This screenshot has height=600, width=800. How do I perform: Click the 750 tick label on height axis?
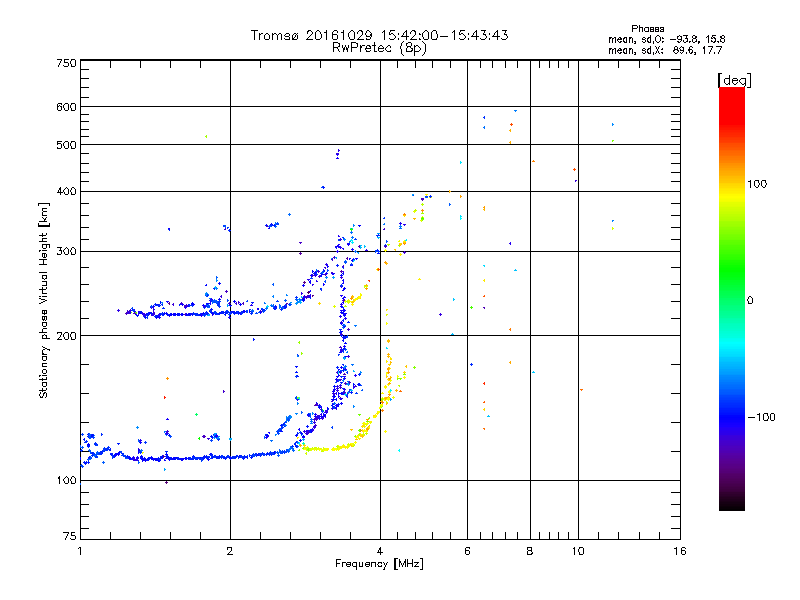[x=66, y=63]
